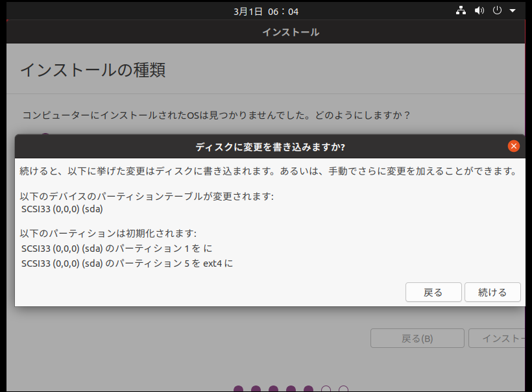The width and height of the screenshot is (532, 392).
Task: Click 戻る to cancel disk changes
Action: (x=433, y=292)
